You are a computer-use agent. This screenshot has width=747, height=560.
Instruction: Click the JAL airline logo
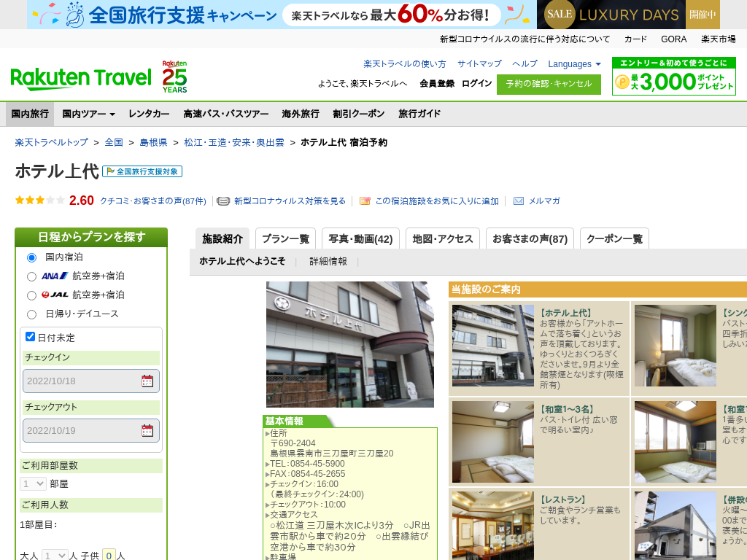click(x=55, y=295)
